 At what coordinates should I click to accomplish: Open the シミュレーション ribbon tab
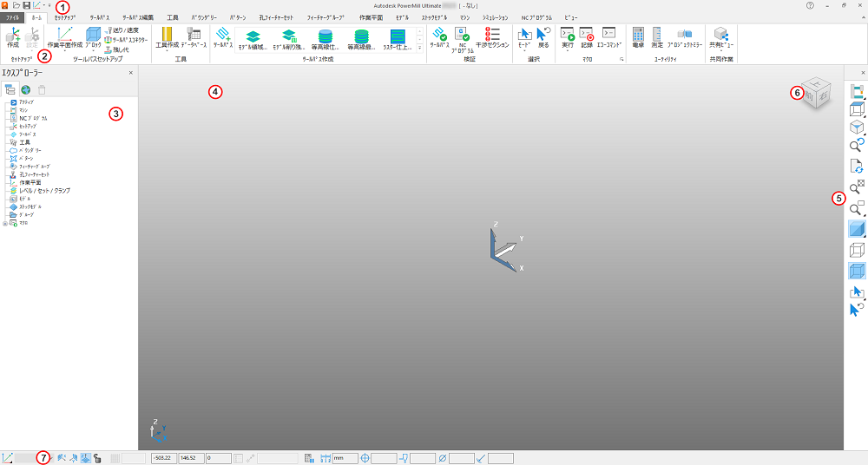click(x=495, y=17)
